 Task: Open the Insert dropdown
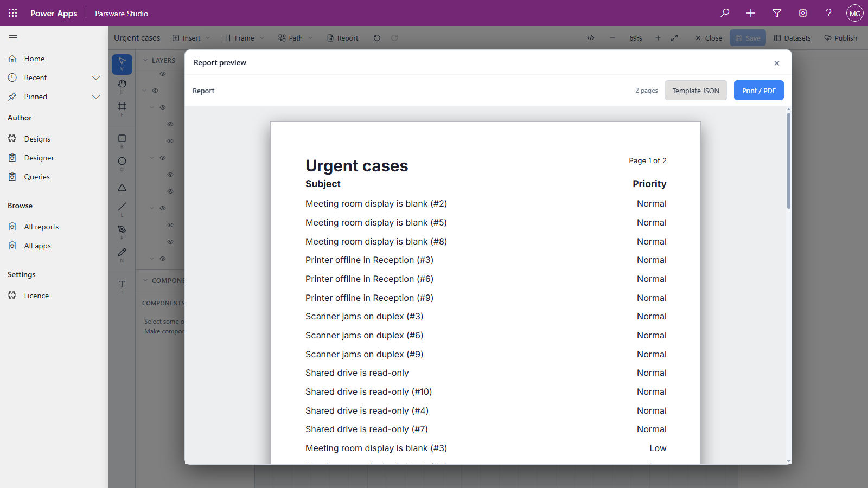click(x=191, y=38)
